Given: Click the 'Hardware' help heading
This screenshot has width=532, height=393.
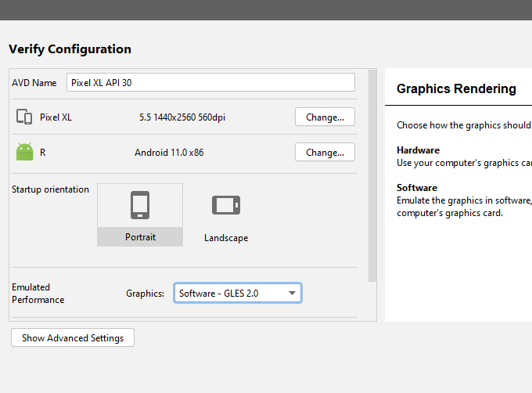Looking at the screenshot, I should point(418,150).
